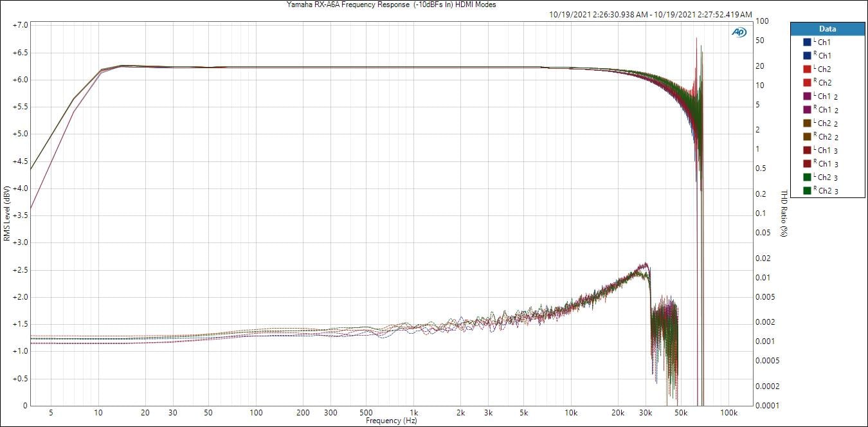Select the L Ch2 red legend swatch
Viewport: 868px width, 427px height.
point(807,69)
